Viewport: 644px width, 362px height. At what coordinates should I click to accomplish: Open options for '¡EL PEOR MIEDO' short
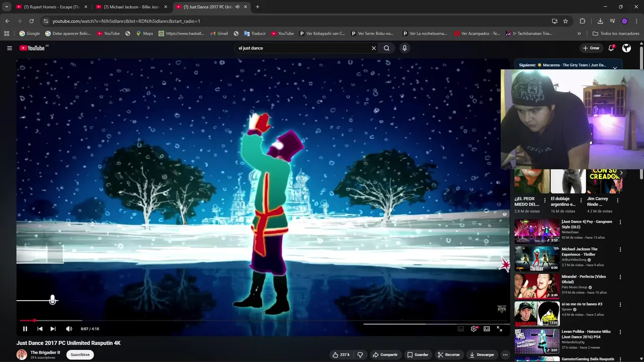[544, 200]
